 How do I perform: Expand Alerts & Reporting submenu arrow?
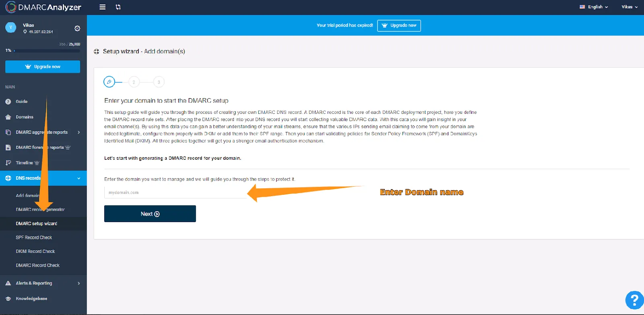click(79, 283)
